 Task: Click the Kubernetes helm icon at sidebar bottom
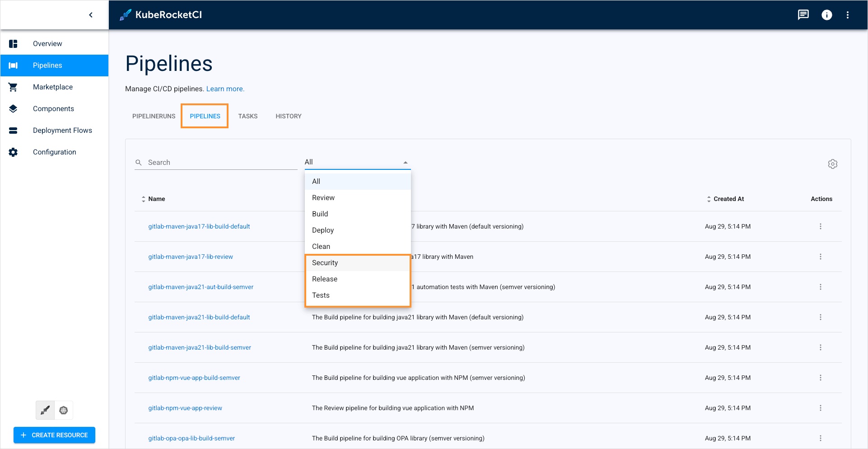[x=64, y=410]
